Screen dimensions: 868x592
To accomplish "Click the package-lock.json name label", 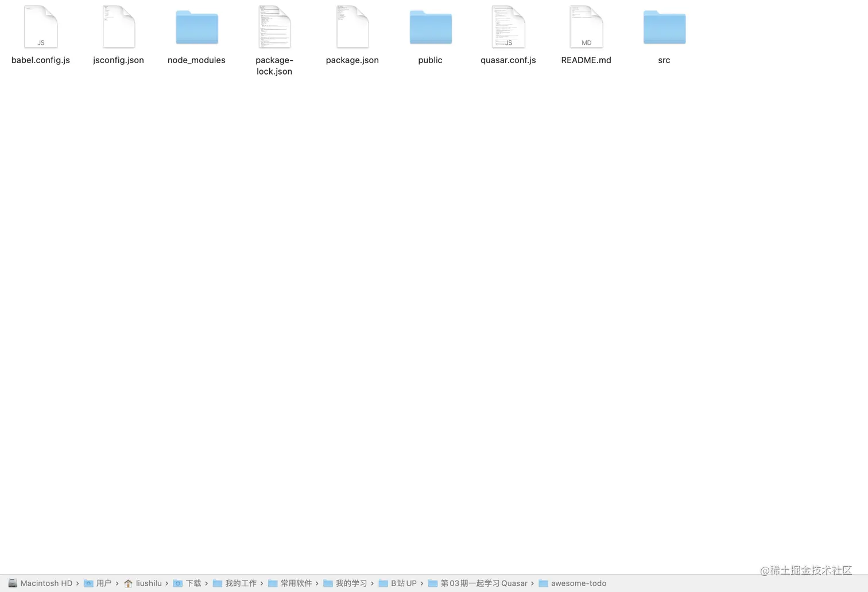I will [x=274, y=66].
